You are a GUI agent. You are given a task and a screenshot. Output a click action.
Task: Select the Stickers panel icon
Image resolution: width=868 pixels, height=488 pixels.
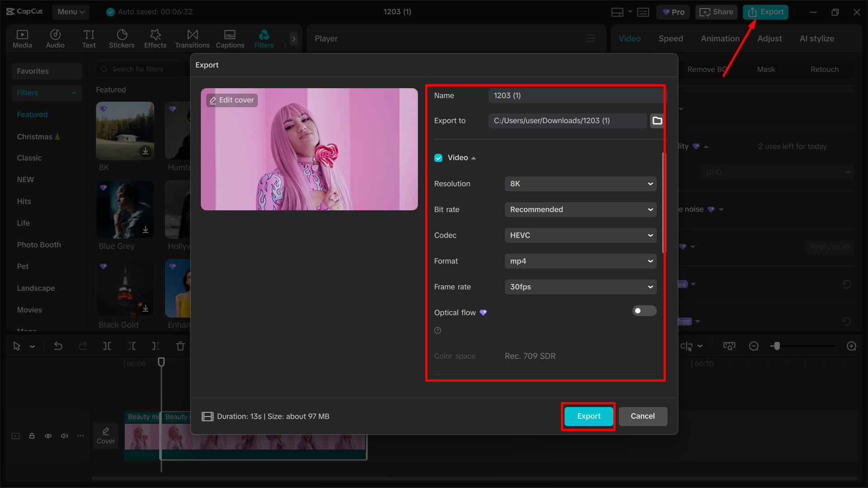click(x=121, y=38)
